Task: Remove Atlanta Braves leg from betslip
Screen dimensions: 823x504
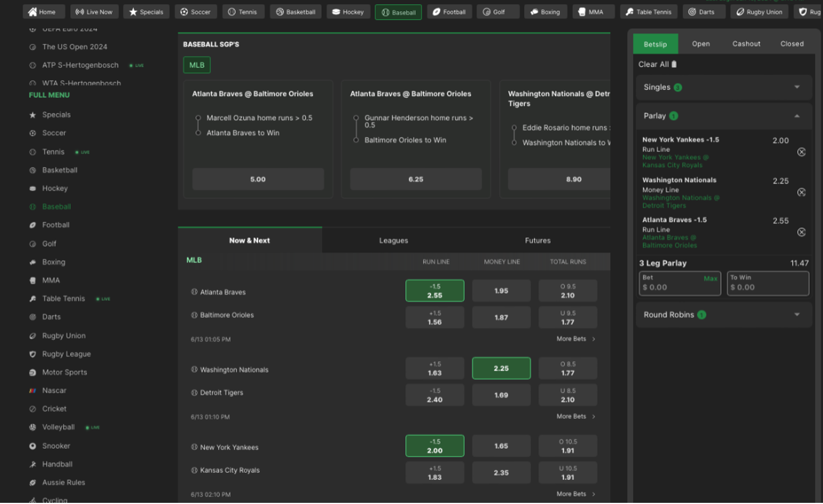Action: 801,232
